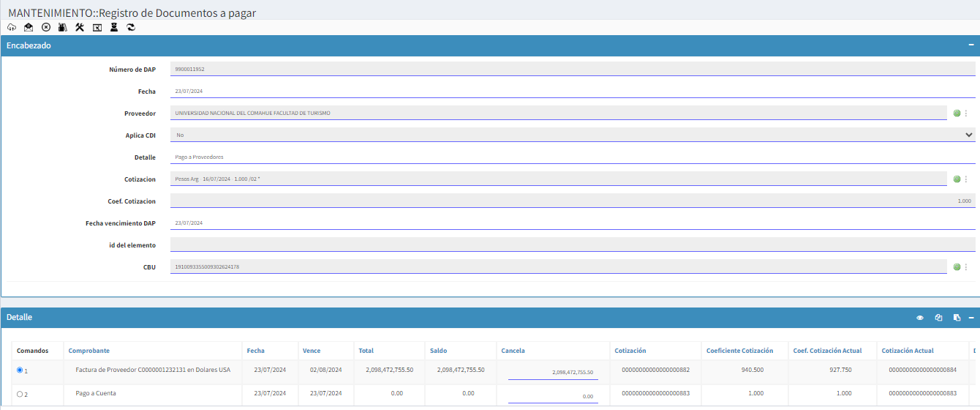Click the boxed X toolbar icon

pos(97,27)
